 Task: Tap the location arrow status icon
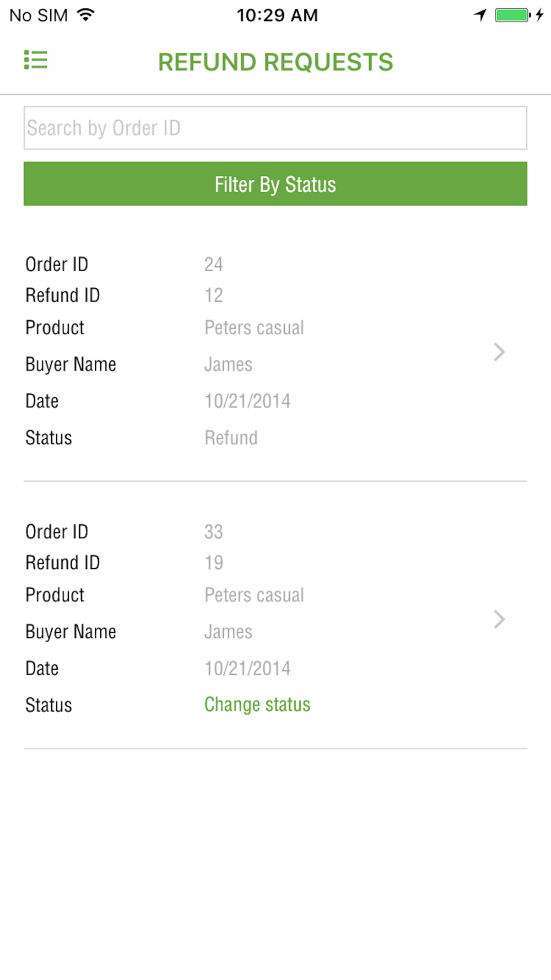click(x=480, y=15)
